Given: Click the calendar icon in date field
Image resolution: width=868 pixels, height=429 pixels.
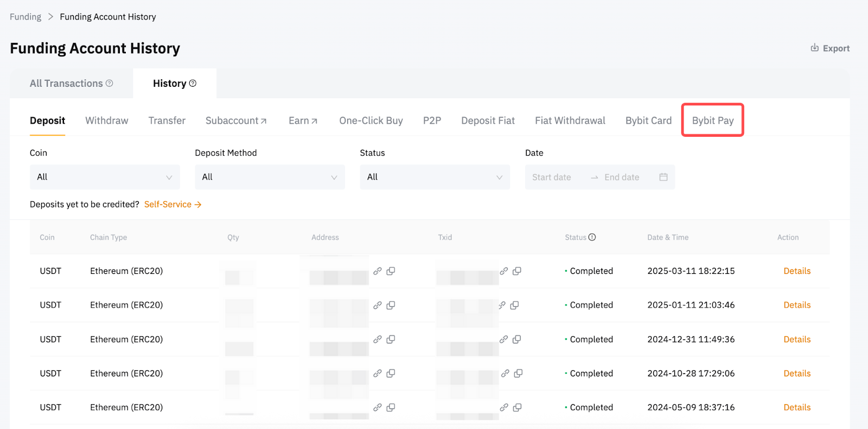Looking at the screenshot, I should [663, 177].
